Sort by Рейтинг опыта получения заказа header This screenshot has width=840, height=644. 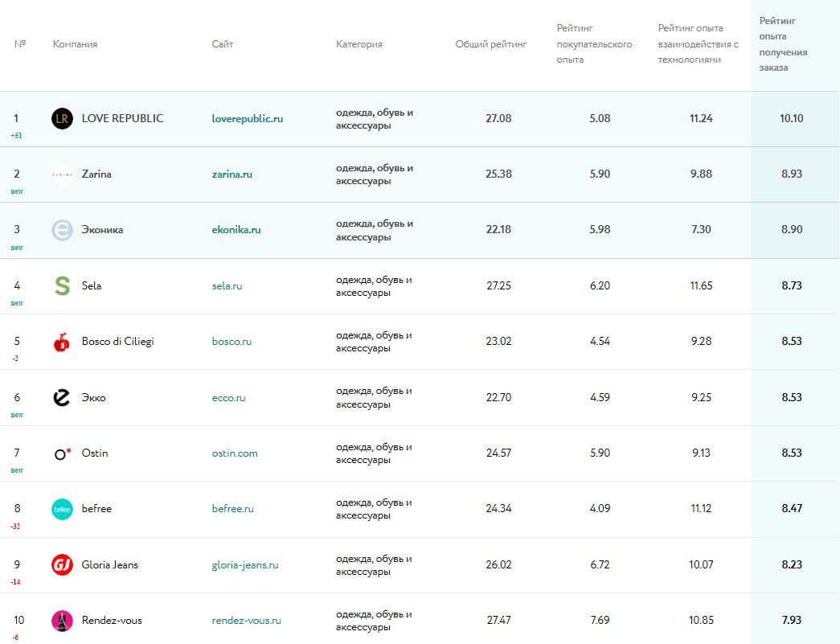[783, 44]
